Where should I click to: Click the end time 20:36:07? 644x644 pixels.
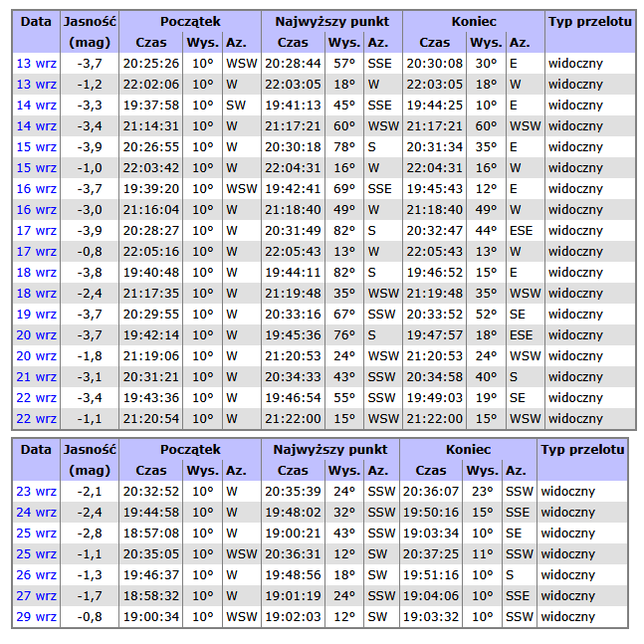431,492
